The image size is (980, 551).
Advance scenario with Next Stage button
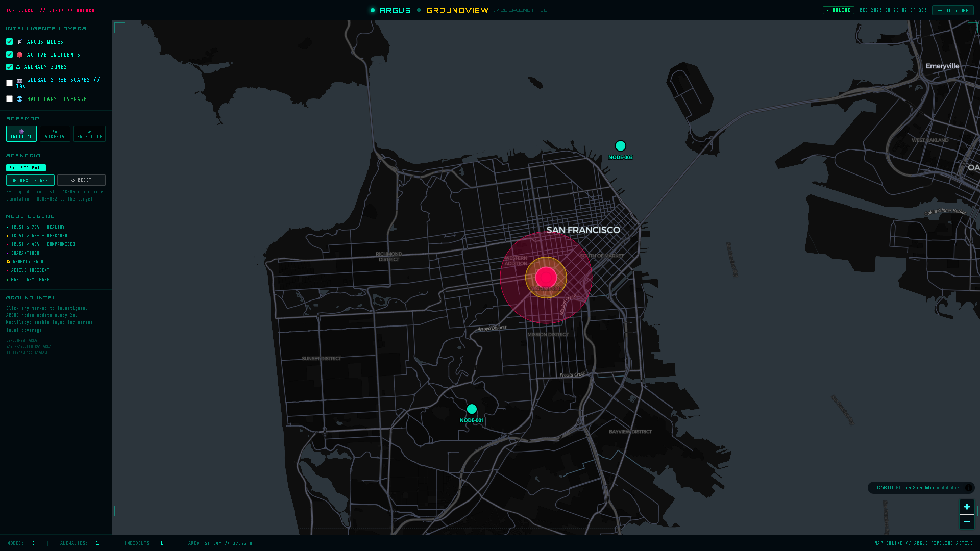click(x=30, y=180)
